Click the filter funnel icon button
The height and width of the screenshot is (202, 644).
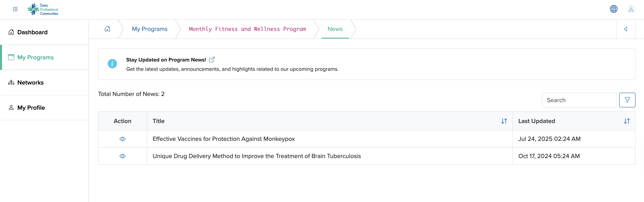pyautogui.click(x=627, y=100)
